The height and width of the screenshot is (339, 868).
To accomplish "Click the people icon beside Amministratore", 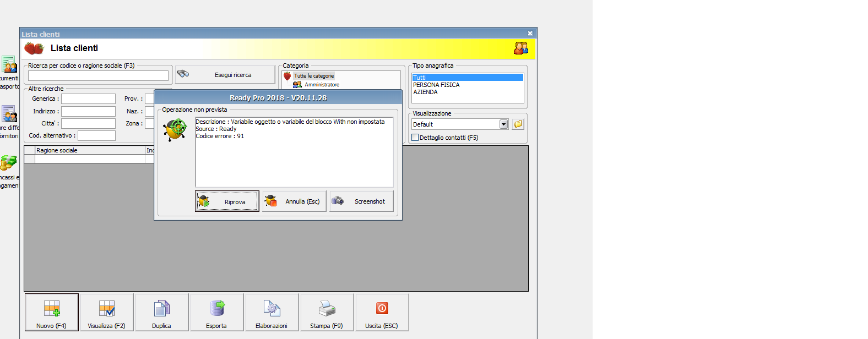I will click(297, 85).
